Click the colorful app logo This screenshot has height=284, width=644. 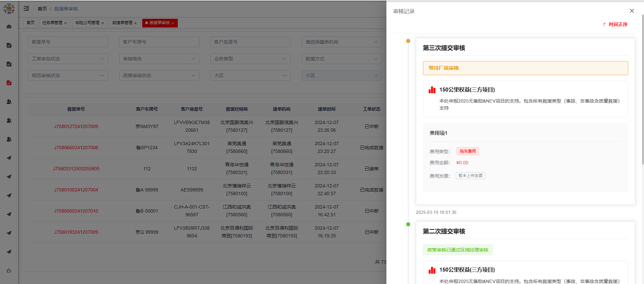[x=9, y=8]
